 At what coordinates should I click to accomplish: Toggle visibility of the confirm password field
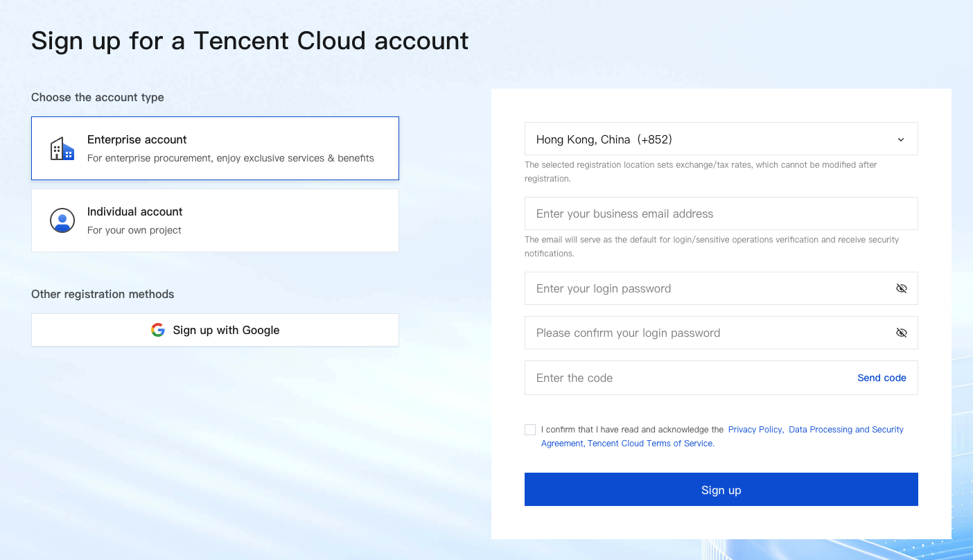[x=901, y=333]
